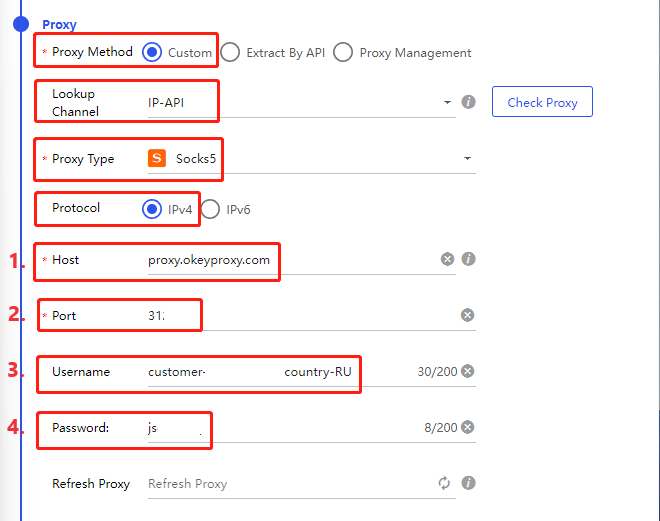Click the orange Socks5 icon in Proxy Type
660x521 pixels.
[157, 158]
